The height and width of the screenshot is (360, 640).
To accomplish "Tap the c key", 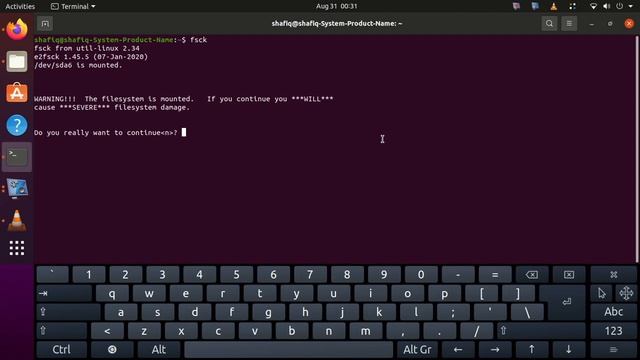I will point(218,331).
